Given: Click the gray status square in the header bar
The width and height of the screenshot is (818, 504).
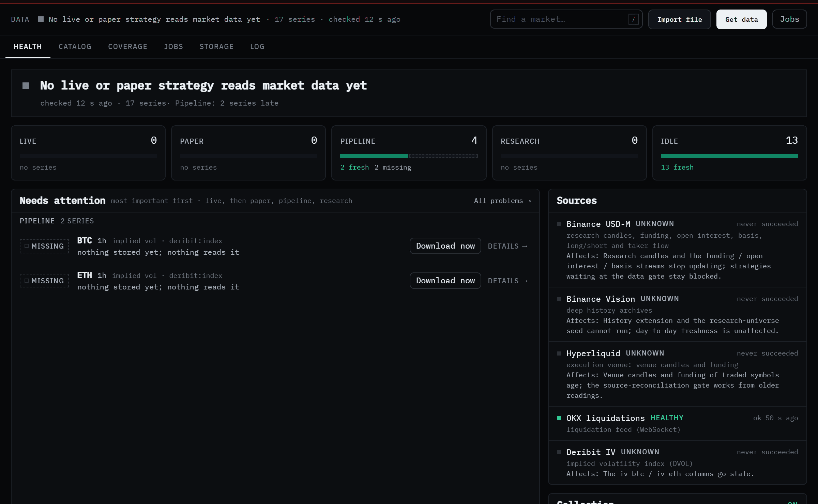Looking at the screenshot, I should click(x=41, y=19).
